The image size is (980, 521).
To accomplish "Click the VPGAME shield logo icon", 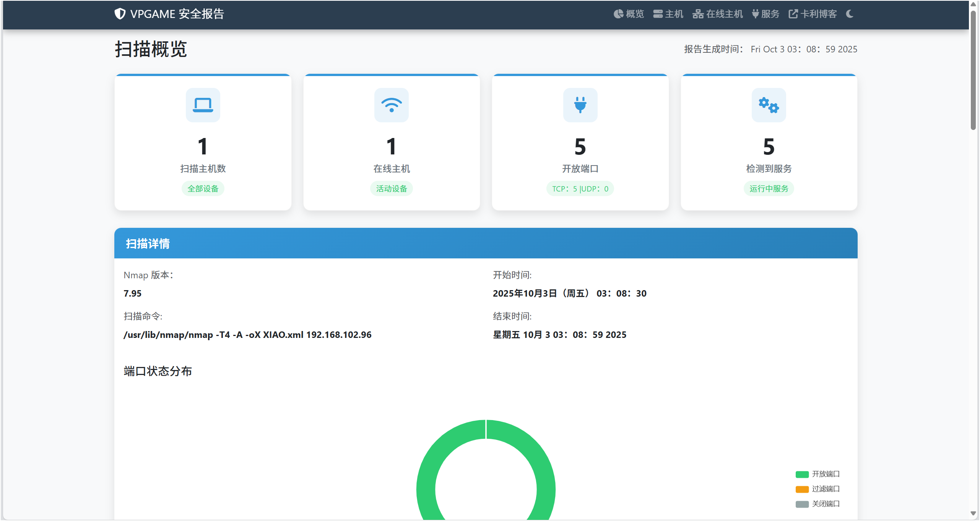I will tap(120, 14).
